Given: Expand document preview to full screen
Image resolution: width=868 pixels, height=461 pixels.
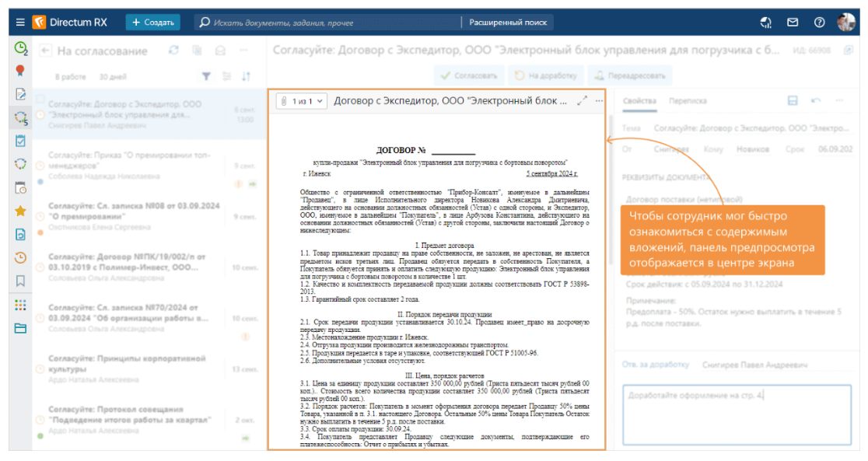Looking at the screenshot, I should (x=582, y=101).
